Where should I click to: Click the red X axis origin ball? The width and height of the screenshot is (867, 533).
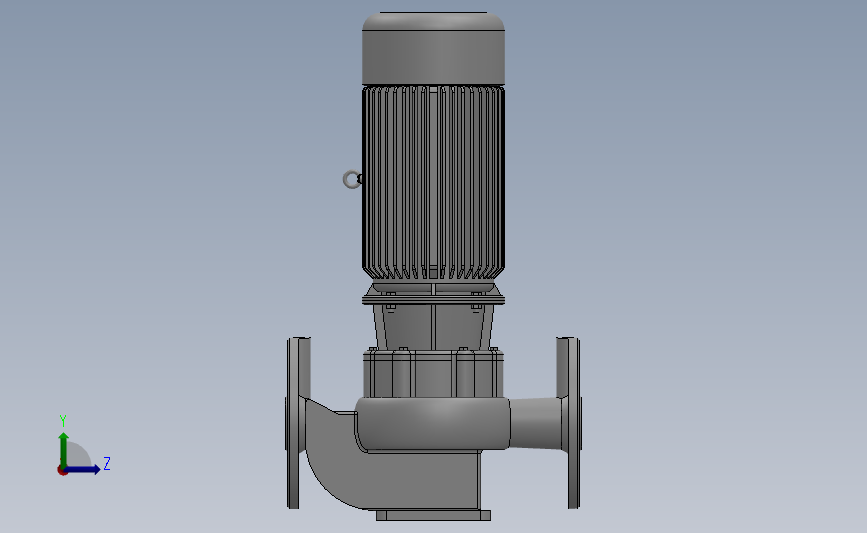pos(62,471)
